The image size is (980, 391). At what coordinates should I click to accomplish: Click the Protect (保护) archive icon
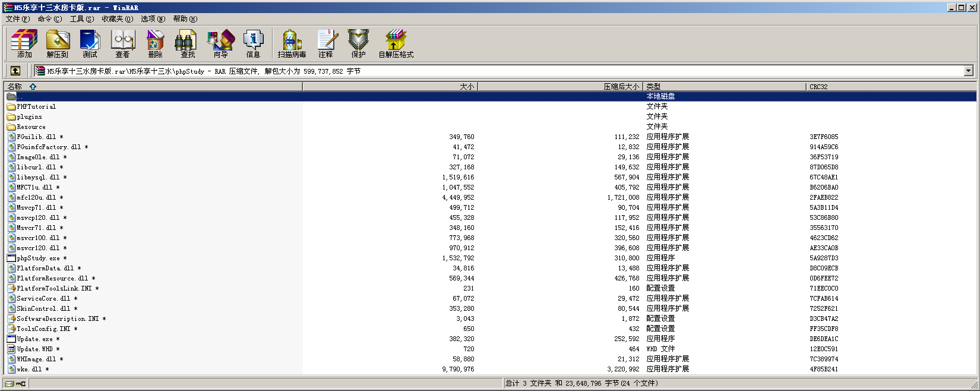pos(358,43)
